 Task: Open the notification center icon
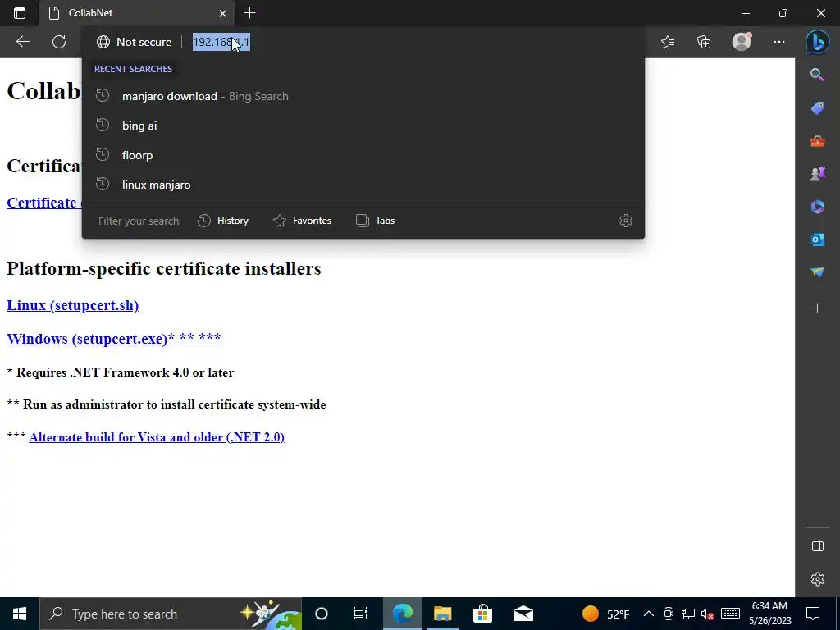point(813,614)
